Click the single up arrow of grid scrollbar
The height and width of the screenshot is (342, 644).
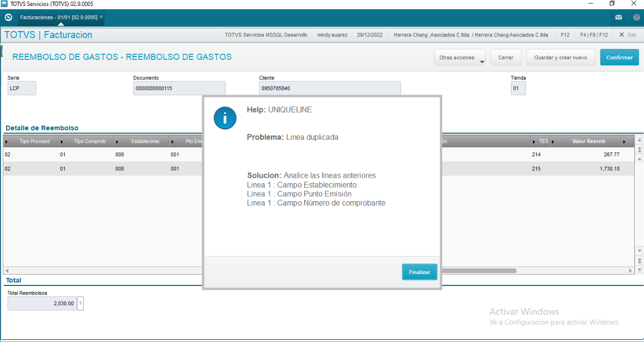pyautogui.click(x=639, y=159)
